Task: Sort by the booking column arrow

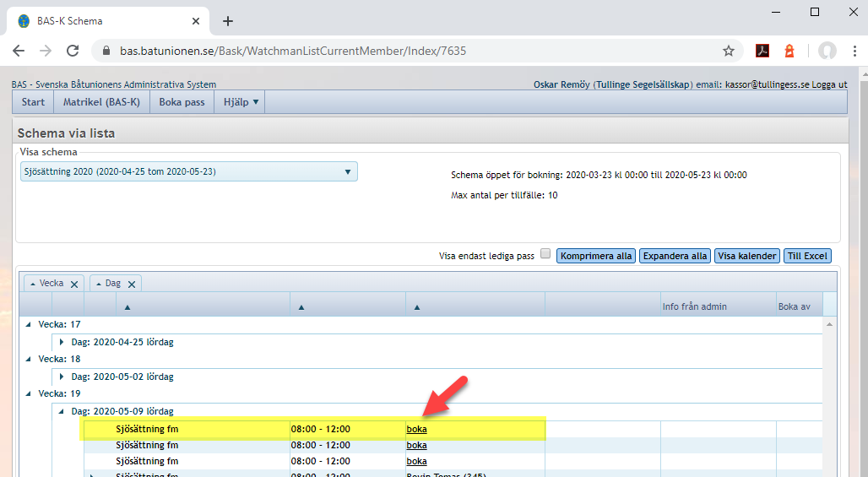Action: coord(417,307)
